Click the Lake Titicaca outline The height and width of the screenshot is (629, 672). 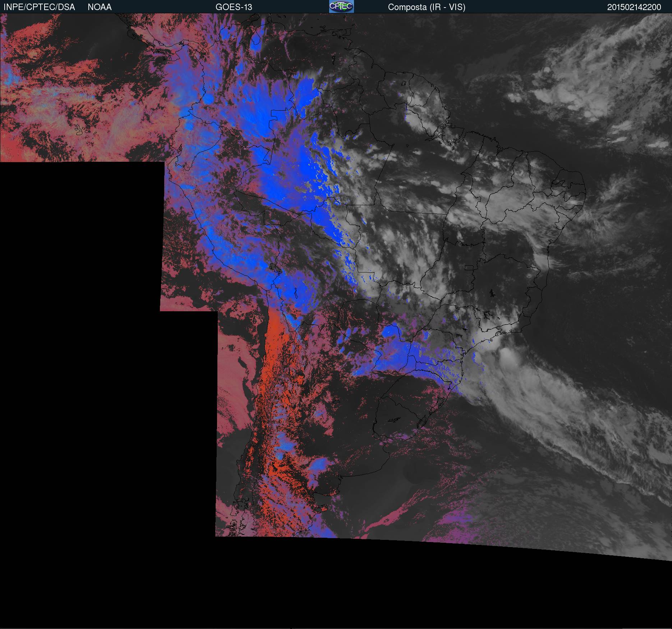tap(275, 268)
